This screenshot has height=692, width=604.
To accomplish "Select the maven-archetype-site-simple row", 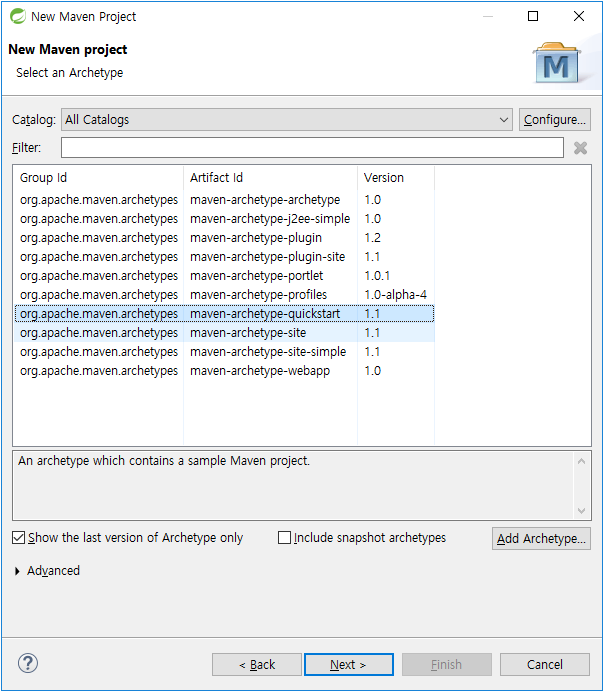I will (224, 351).
